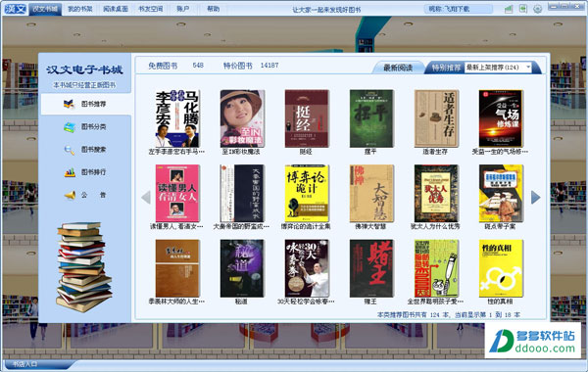Open the 大秦帝国 book cover
This screenshot has height=372, width=588.
click(242, 193)
